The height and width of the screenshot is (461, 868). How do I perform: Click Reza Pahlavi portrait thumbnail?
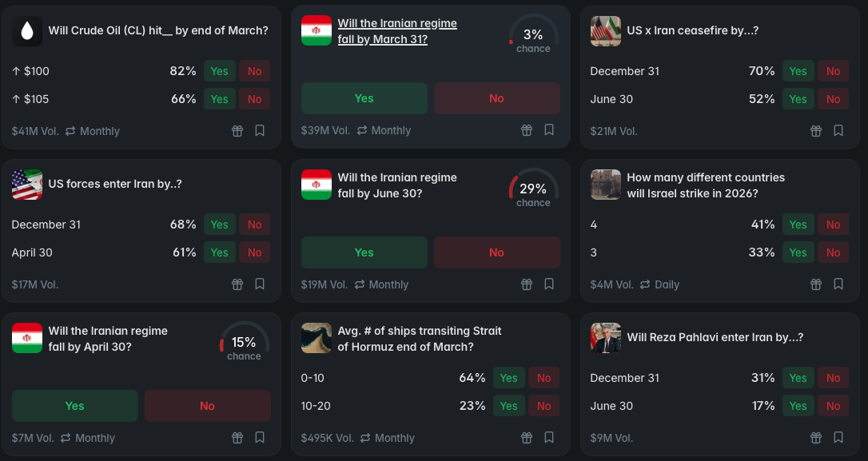[605, 338]
